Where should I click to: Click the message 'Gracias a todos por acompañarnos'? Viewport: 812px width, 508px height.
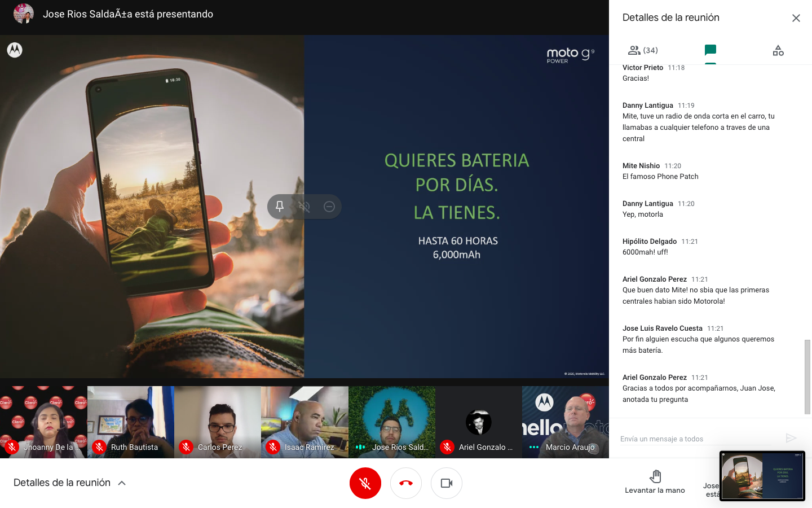[x=699, y=394]
